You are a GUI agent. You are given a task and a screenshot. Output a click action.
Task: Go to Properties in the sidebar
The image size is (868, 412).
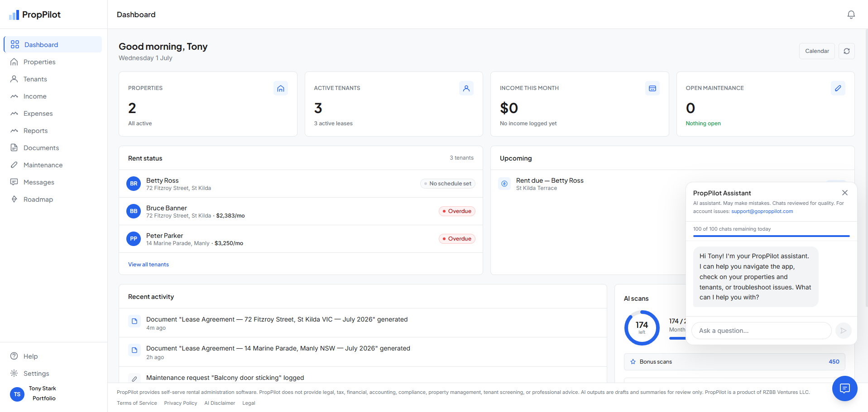click(53, 62)
